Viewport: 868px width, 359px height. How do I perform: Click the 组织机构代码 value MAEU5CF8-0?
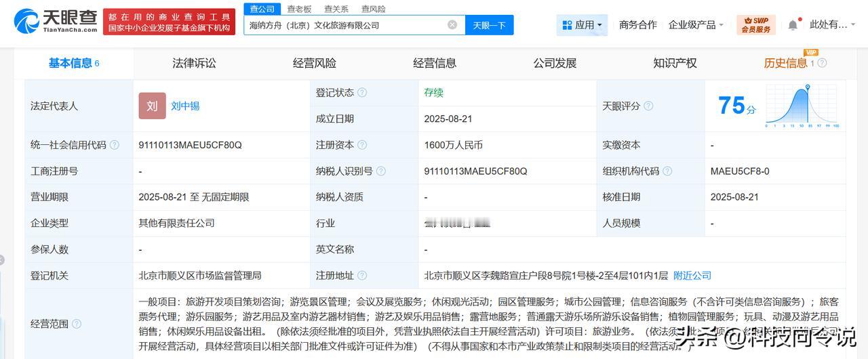[x=740, y=171]
